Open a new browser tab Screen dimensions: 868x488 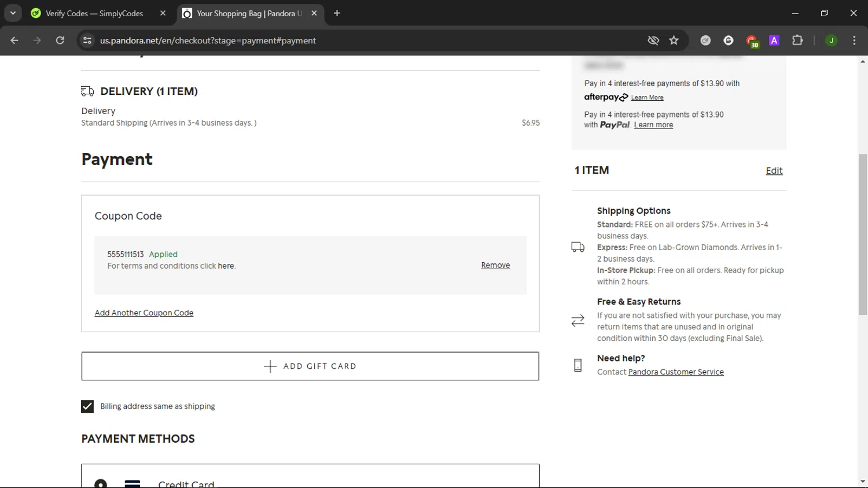click(x=337, y=13)
